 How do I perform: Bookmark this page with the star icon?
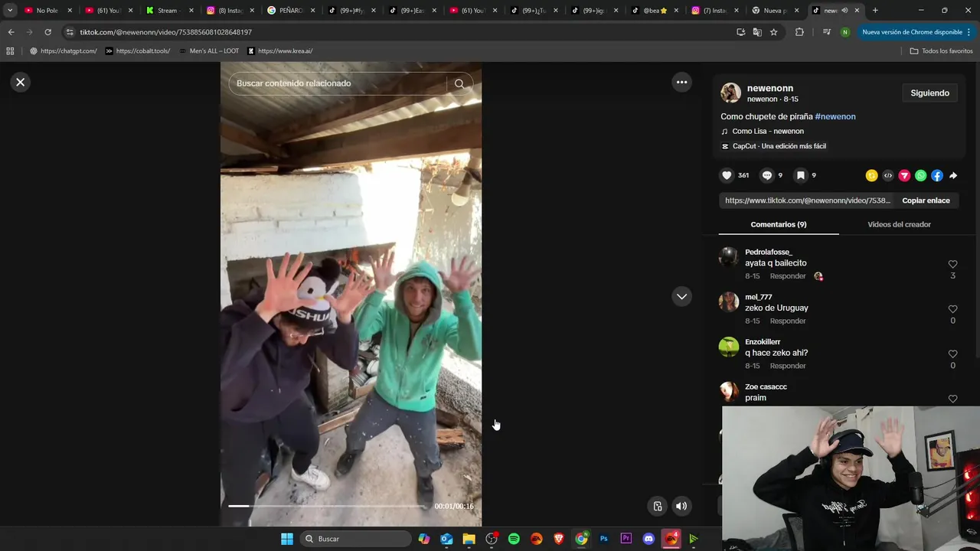pos(774,32)
